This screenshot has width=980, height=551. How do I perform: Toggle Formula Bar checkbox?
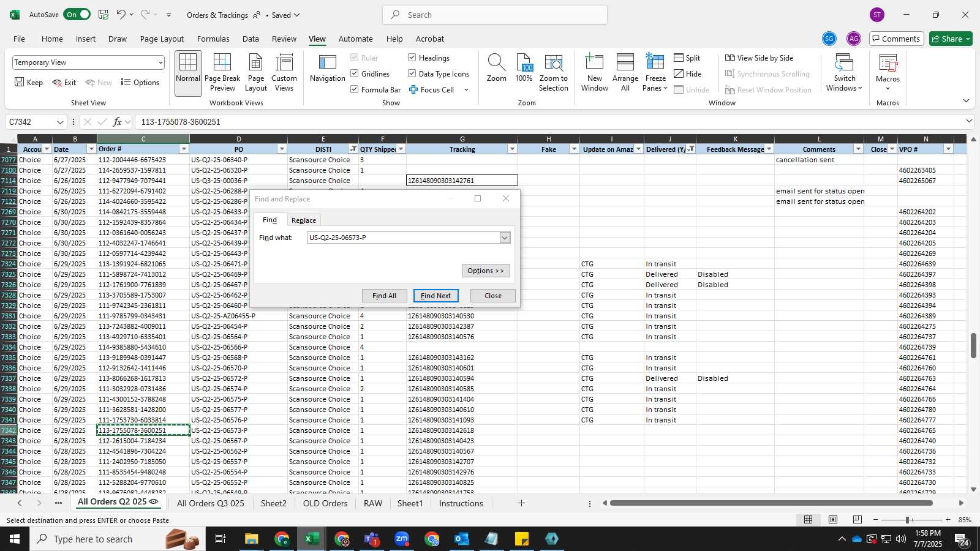355,89
